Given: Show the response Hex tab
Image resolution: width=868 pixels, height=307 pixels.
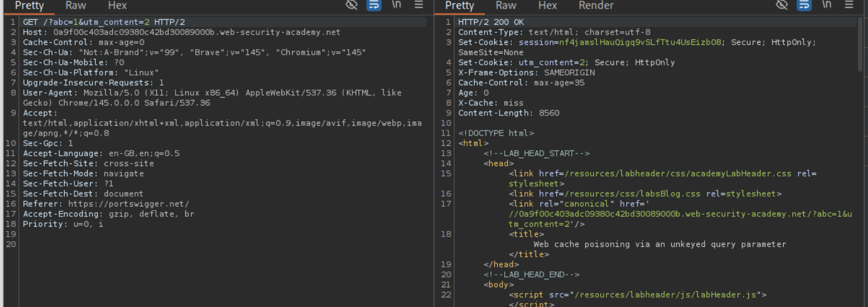Looking at the screenshot, I should pos(547,6).
